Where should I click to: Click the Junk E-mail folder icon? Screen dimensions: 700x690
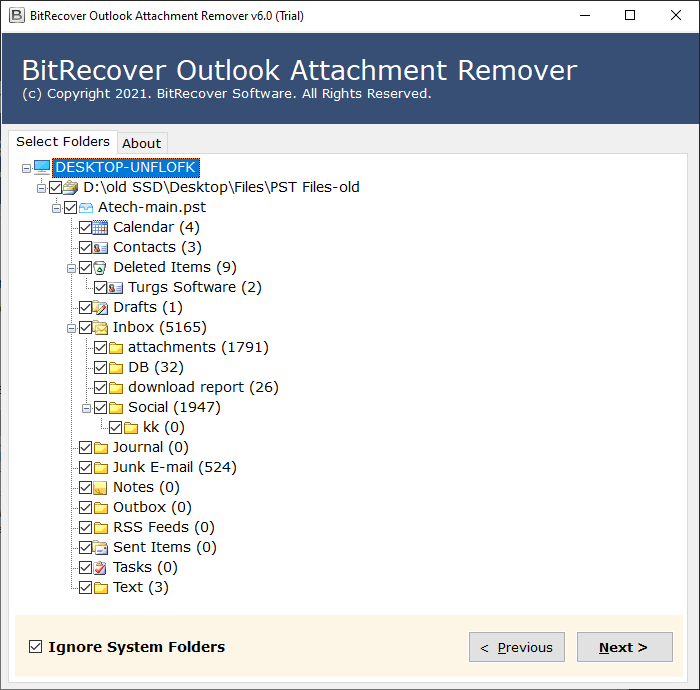(101, 468)
